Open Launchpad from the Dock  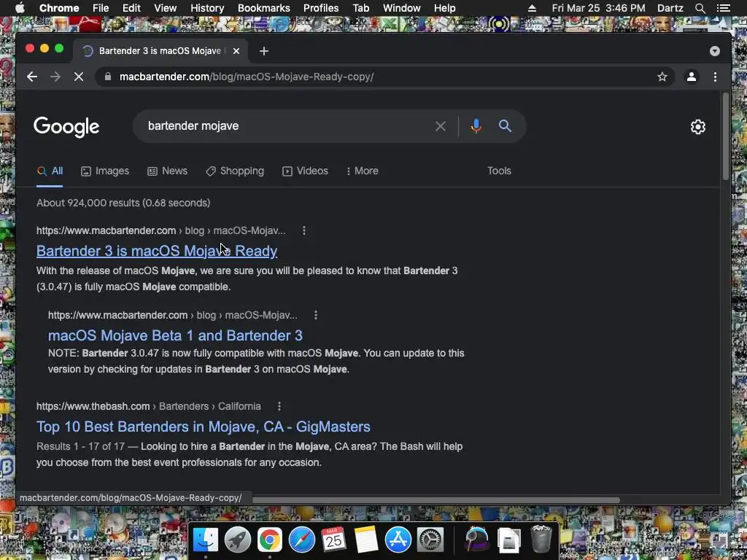pyautogui.click(x=238, y=540)
